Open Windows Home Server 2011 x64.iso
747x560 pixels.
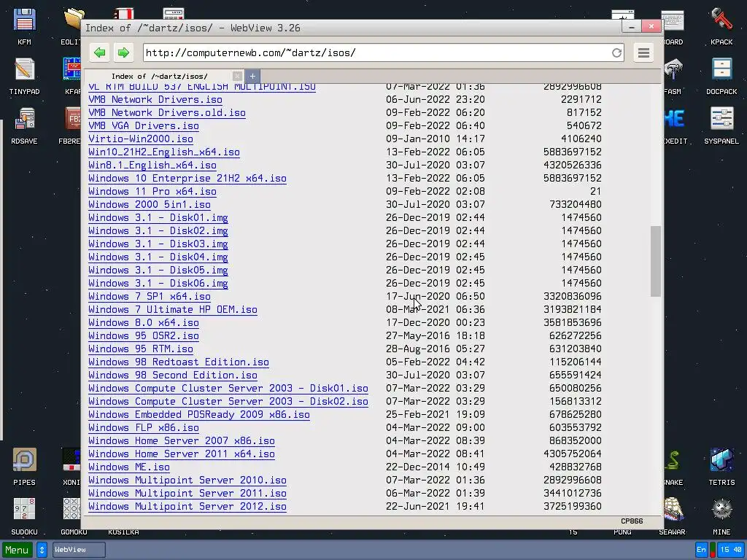pyautogui.click(x=182, y=454)
